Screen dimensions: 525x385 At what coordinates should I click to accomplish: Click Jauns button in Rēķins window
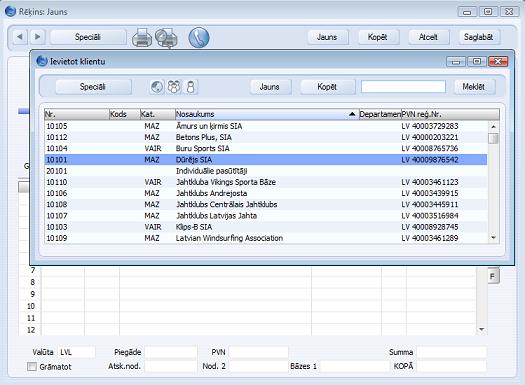tap(327, 37)
